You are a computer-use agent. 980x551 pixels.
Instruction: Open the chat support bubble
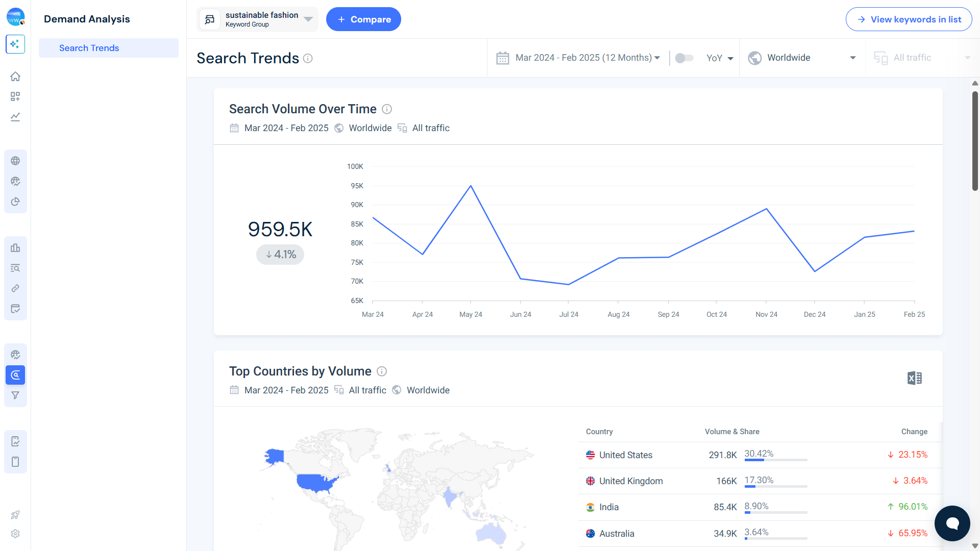point(952,523)
